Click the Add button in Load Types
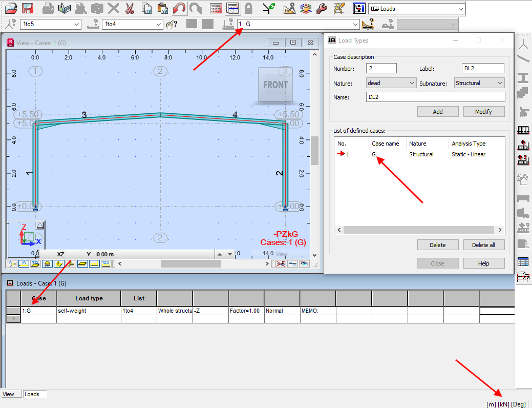The height and width of the screenshot is (408, 532). (x=438, y=111)
